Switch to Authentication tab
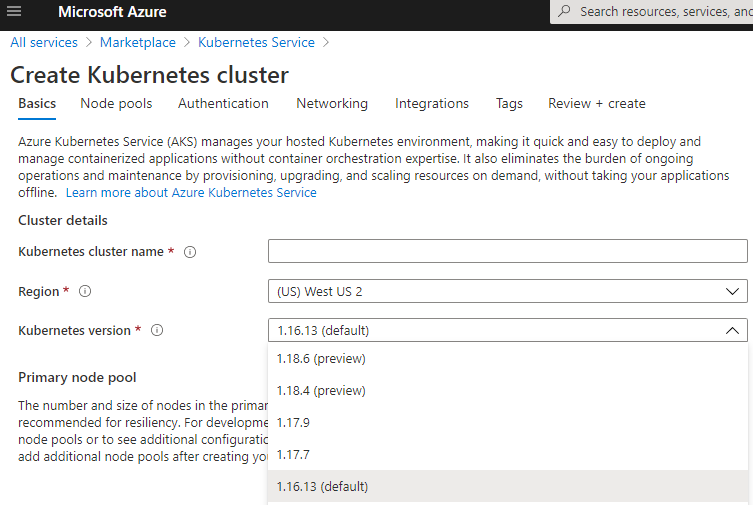 pos(223,104)
